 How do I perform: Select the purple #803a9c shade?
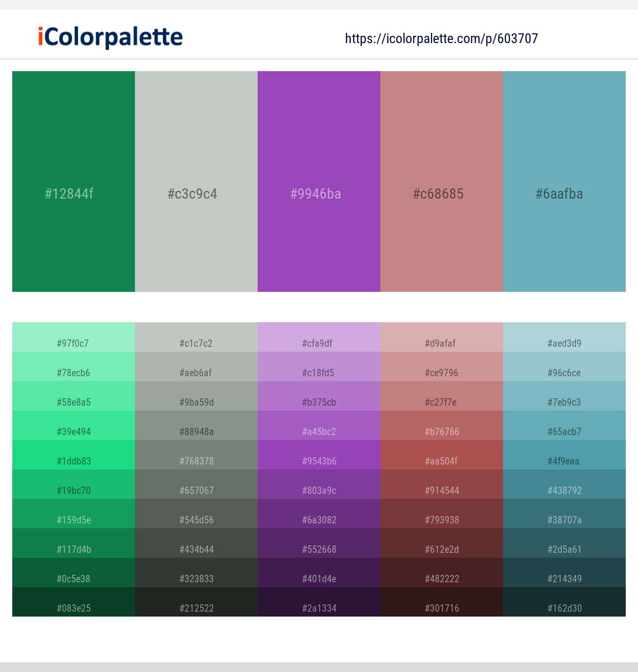click(x=319, y=485)
